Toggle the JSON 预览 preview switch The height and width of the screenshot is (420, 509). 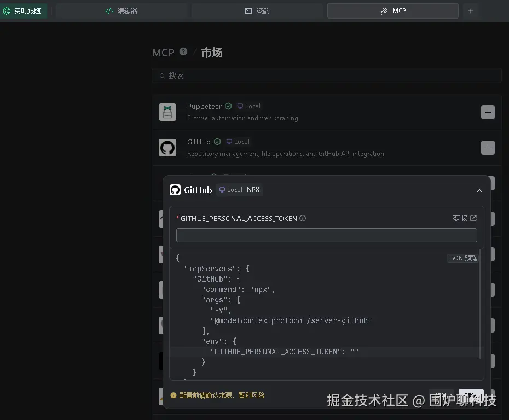tap(462, 258)
